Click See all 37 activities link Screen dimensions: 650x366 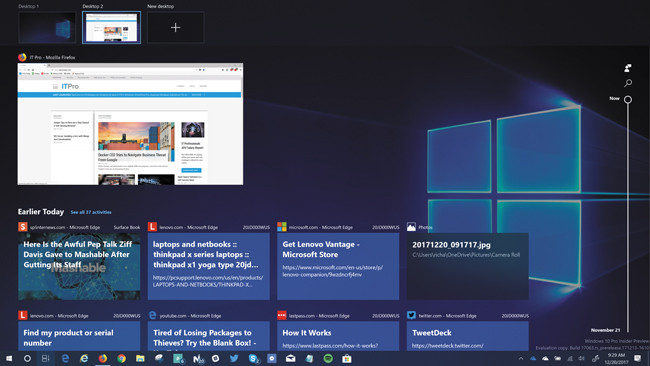pos(91,212)
